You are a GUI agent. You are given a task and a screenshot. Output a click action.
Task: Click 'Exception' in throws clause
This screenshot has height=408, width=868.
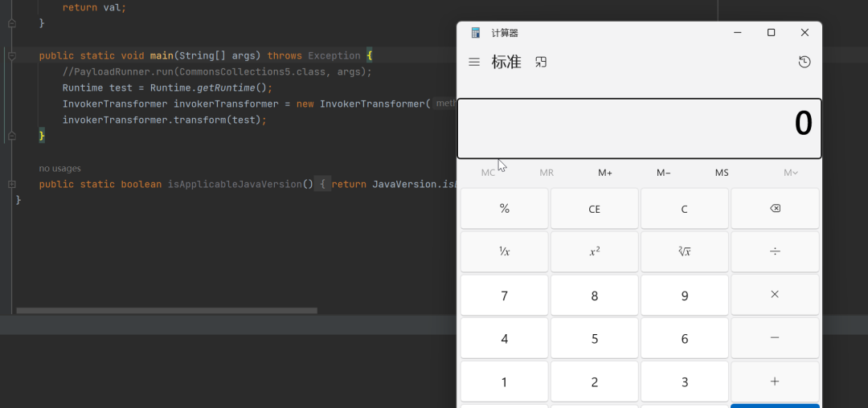pyautogui.click(x=334, y=56)
